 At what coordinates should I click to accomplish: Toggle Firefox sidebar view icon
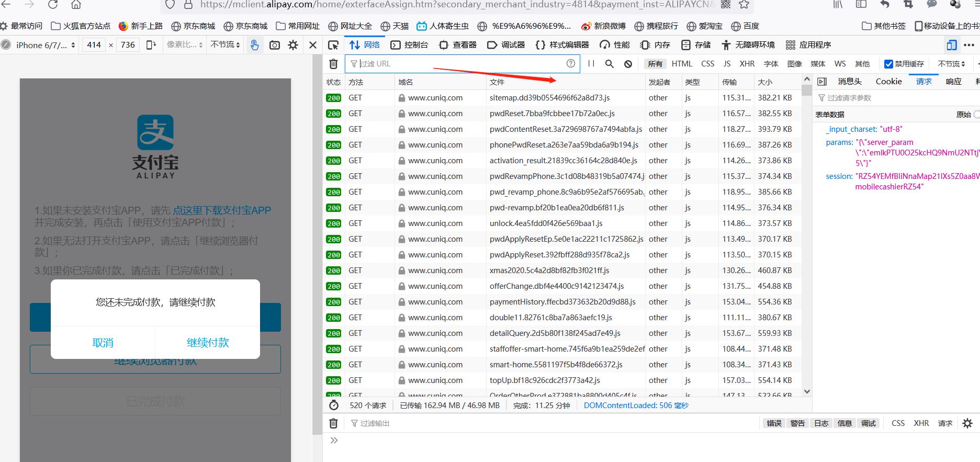(x=861, y=5)
